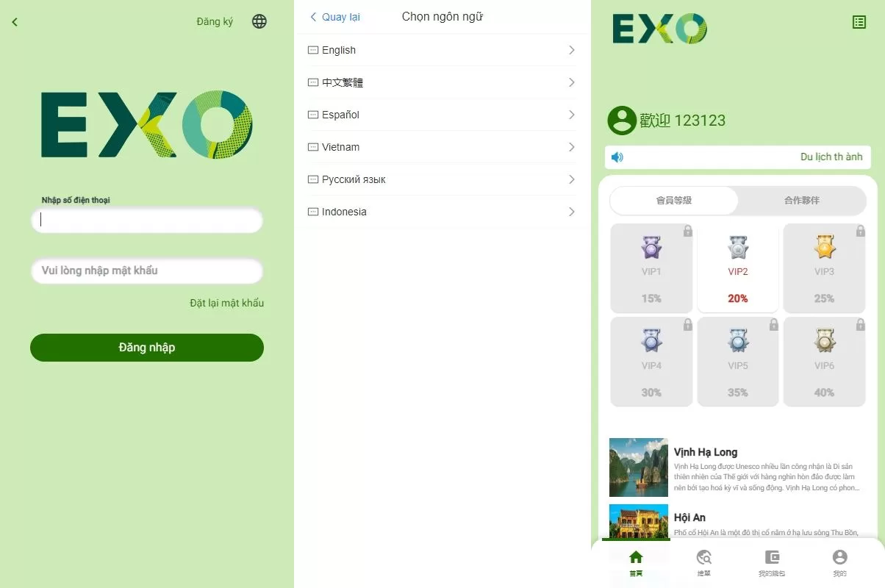885x588 pixels.
Task: Switch to the 會員等級 tab
Action: coord(674,200)
